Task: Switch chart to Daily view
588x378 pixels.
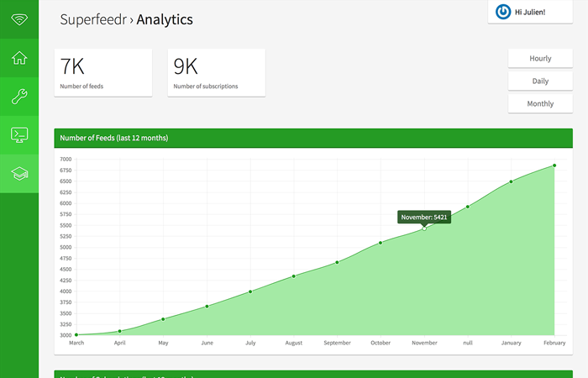Action: tap(540, 81)
